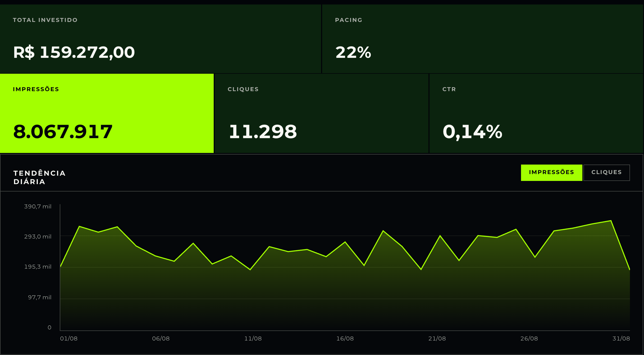644x355 pixels.
Task: Click the 11/08 x-axis date label
Action: (253, 338)
